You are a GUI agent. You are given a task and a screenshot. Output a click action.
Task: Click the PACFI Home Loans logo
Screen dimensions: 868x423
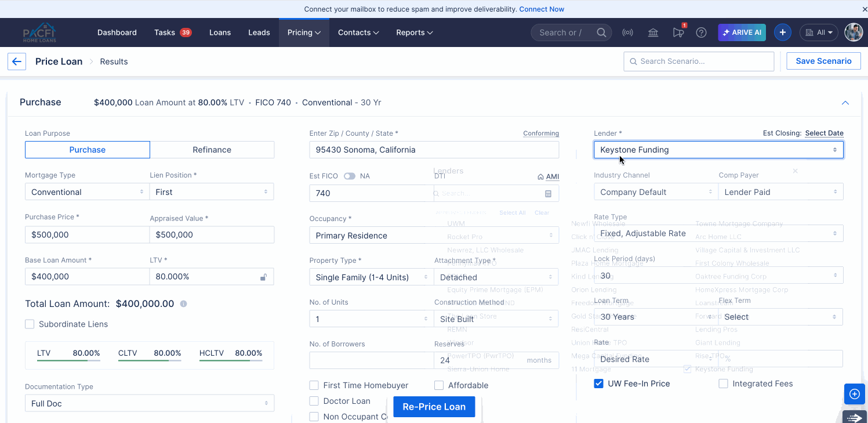(39, 32)
